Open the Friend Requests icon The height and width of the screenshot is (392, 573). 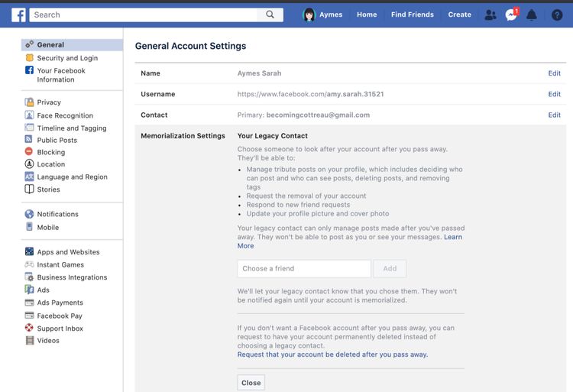[x=490, y=15]
